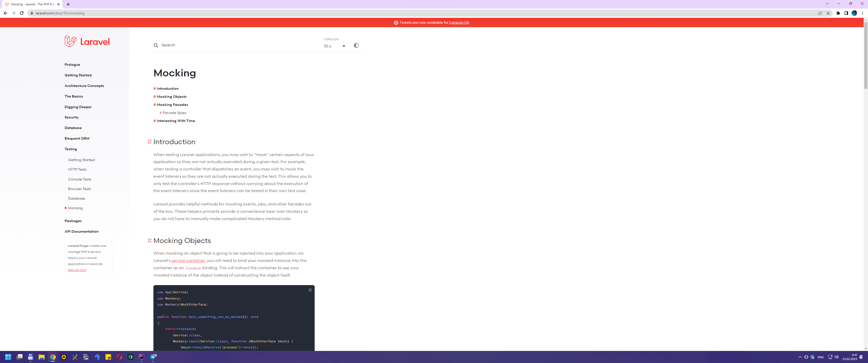
Task: Expand the Packages sidebar section
Action: coord(73,221)
